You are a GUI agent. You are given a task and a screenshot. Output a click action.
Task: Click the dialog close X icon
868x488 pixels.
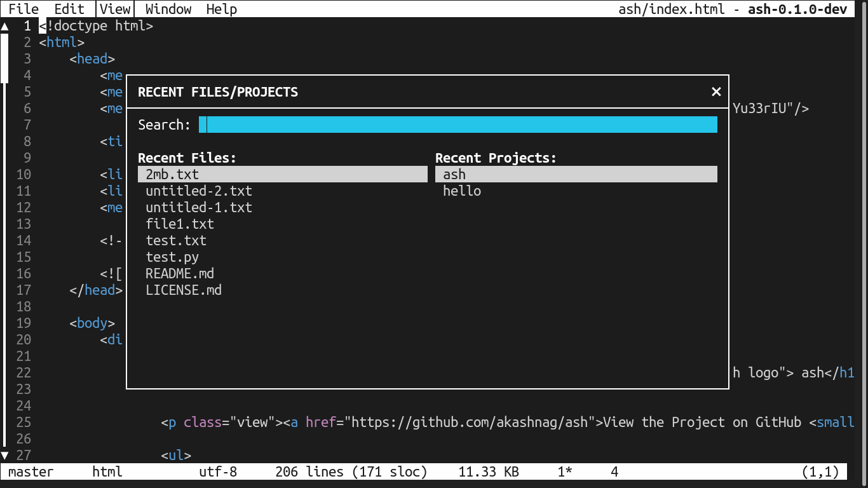click(x=716, y=91)
